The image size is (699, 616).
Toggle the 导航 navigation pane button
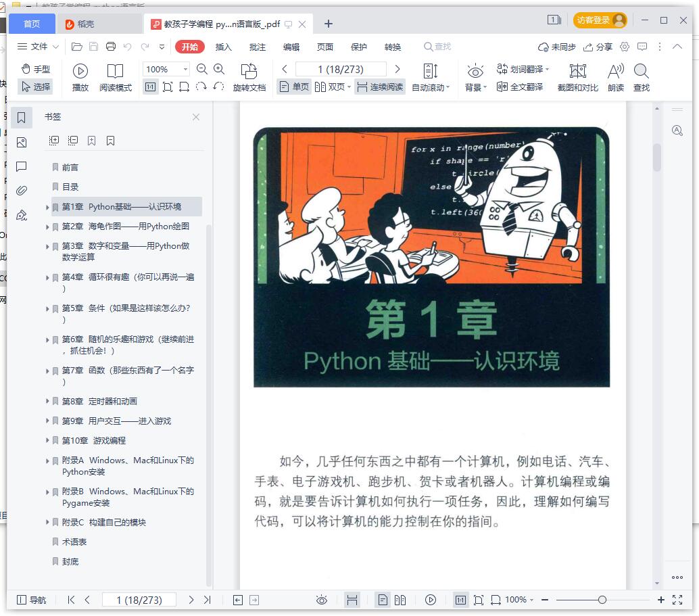tap(31, 600)
